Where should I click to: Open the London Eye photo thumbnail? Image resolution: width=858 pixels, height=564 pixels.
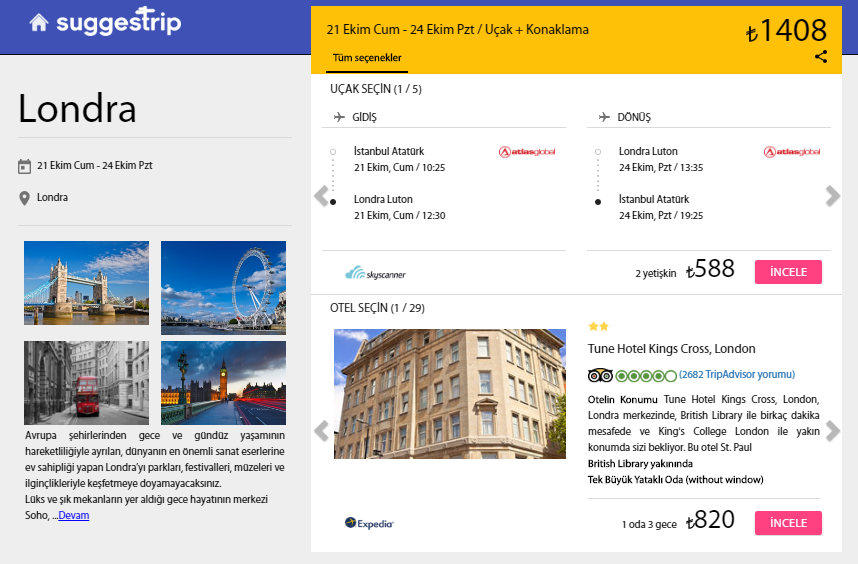point(223,283)
